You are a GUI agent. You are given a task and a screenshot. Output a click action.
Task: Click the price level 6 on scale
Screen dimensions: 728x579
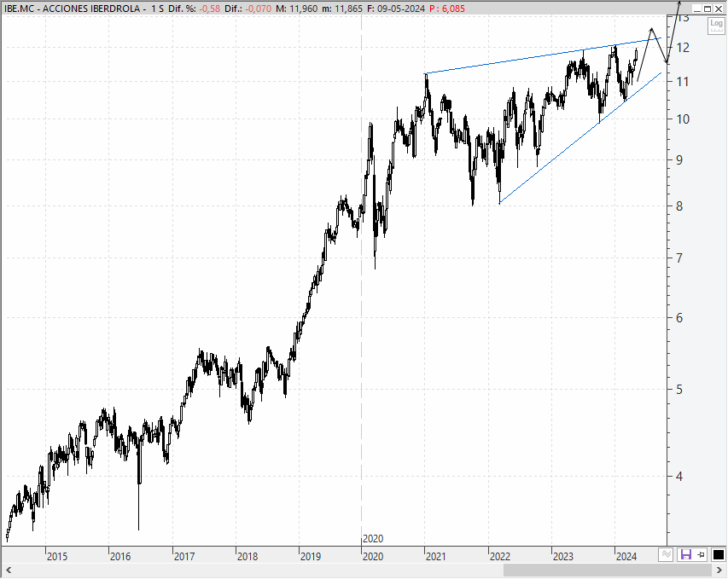[679, 318]
